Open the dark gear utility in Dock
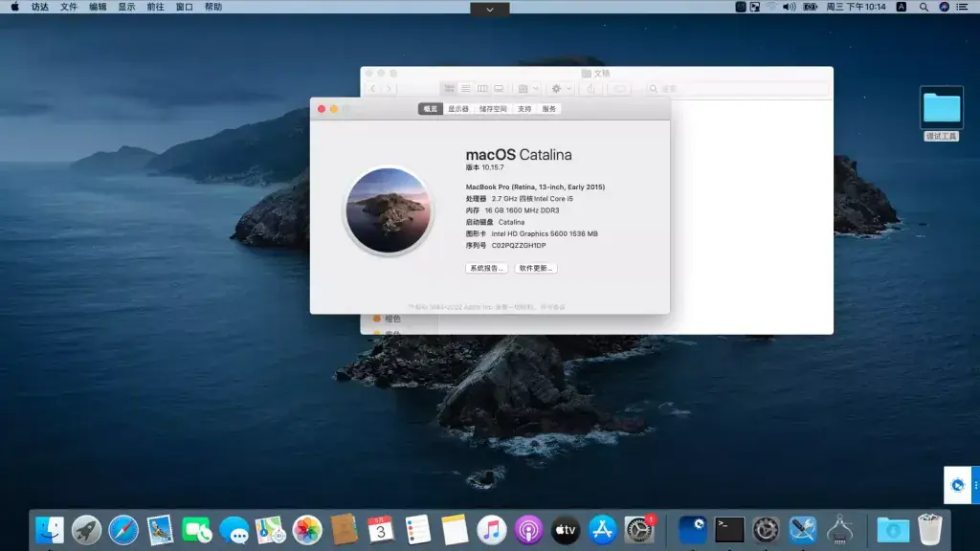This screenshot has width=980, height=551. point(766,530)
